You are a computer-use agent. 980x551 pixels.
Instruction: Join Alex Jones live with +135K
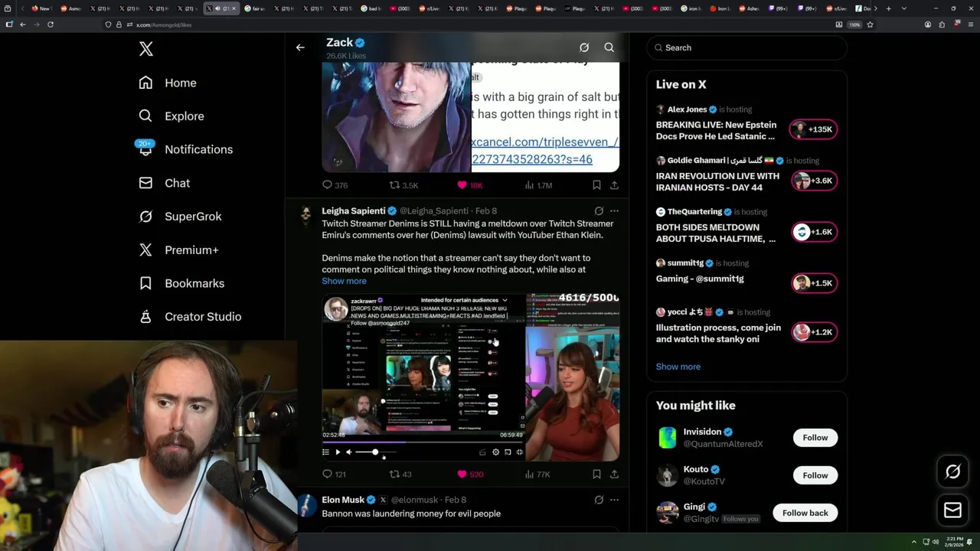point(814,129)
